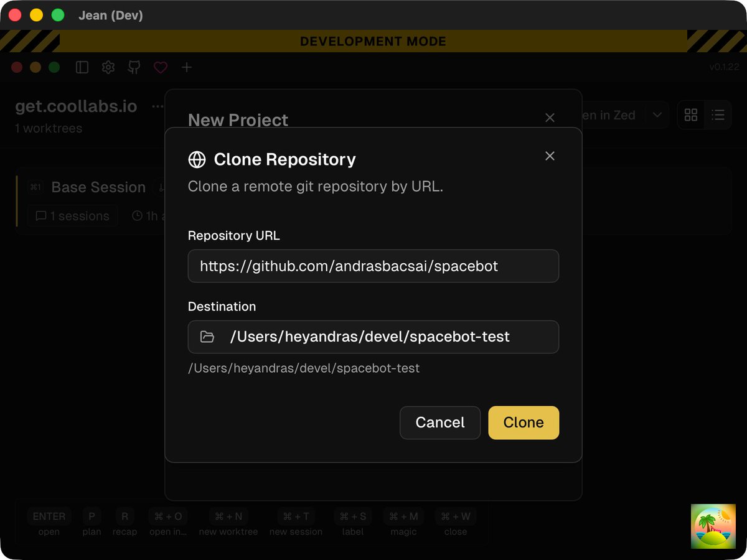Click the R recap shortcut hint
This screenshot has height=560, width=747.
pos(125,523)
